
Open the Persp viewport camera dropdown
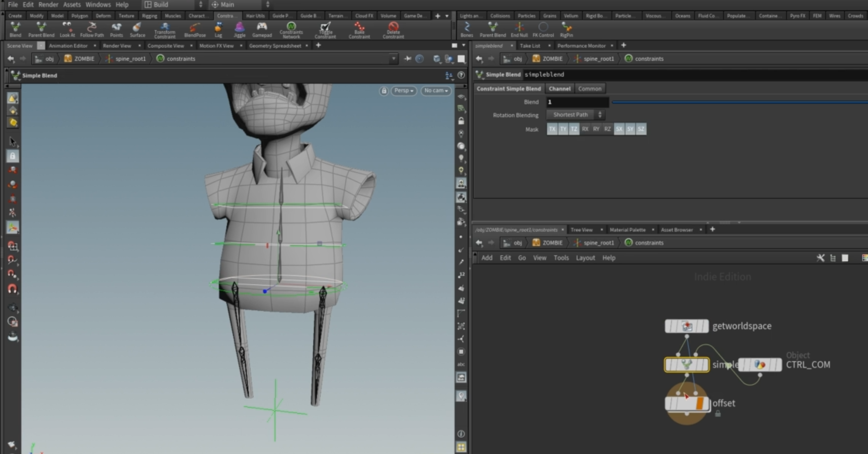[404, 90]
